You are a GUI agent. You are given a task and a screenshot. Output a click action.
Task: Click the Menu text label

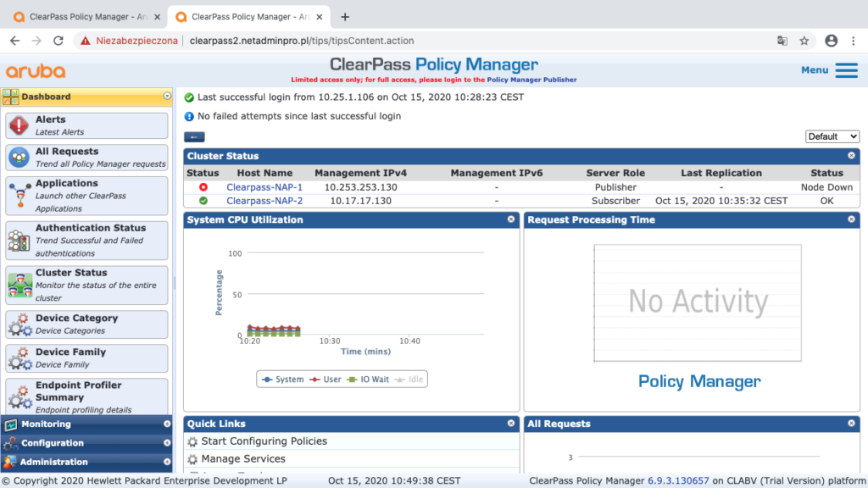[x=815, y=69]
